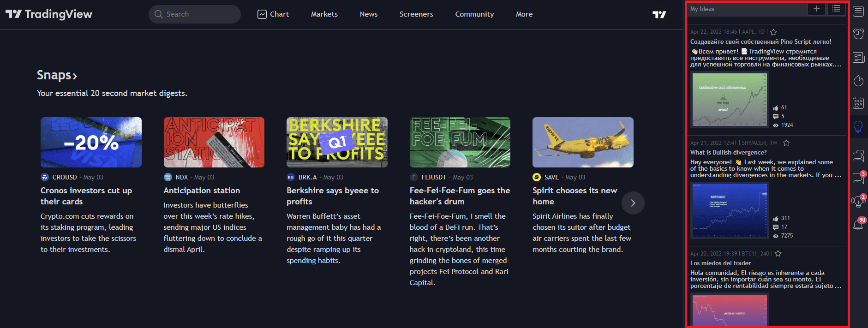Open the Berkshire Q1 snap thumbnail

(x=337, y=142)
